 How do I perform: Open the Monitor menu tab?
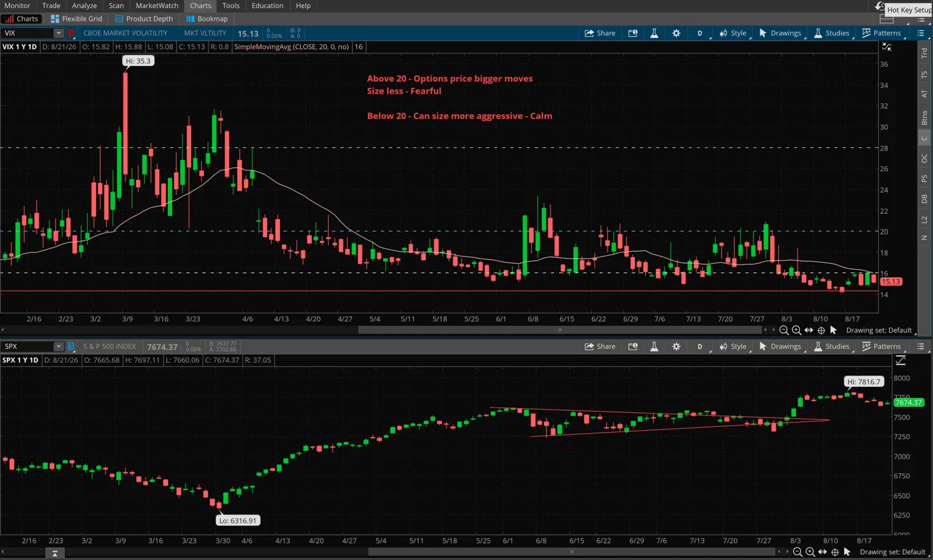coord(17,5)
